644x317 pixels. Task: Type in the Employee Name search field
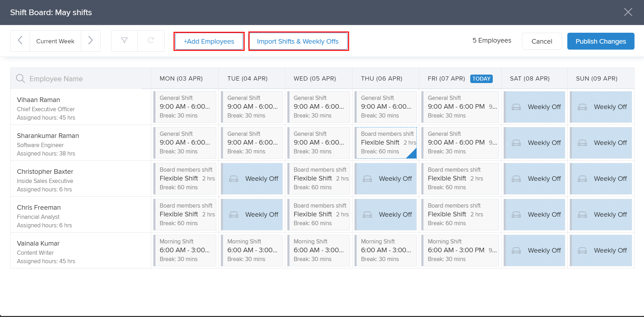point(84,79)
